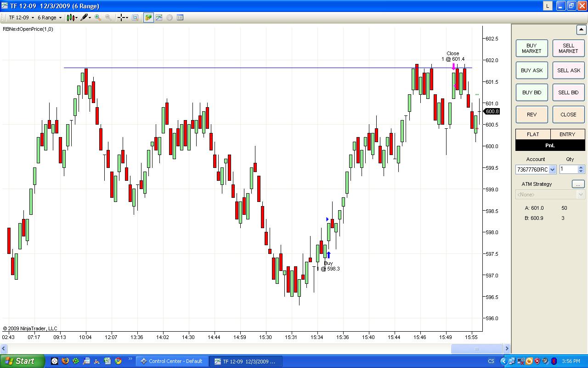Click the Windows Start button
This screenshot has height=368, width=588.
23,361
